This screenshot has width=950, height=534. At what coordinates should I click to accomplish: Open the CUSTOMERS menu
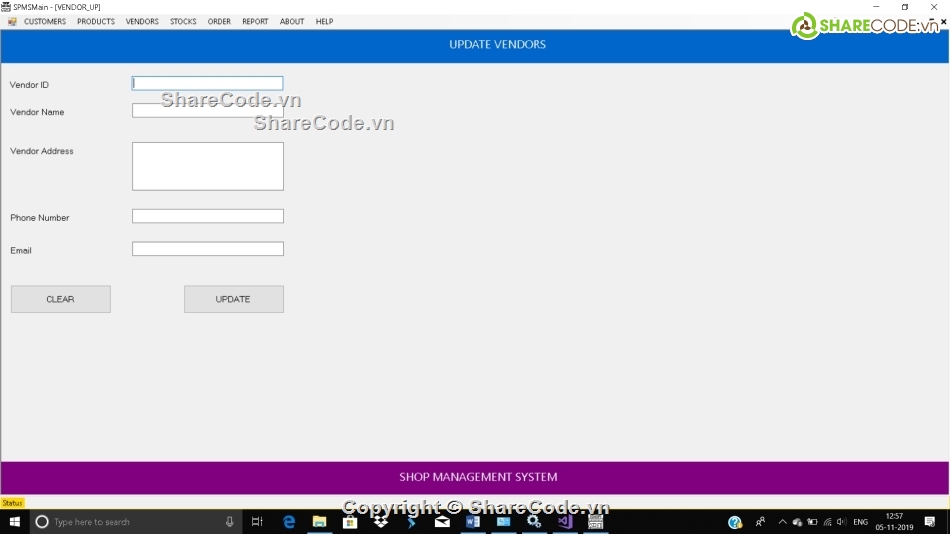(45, 21)
